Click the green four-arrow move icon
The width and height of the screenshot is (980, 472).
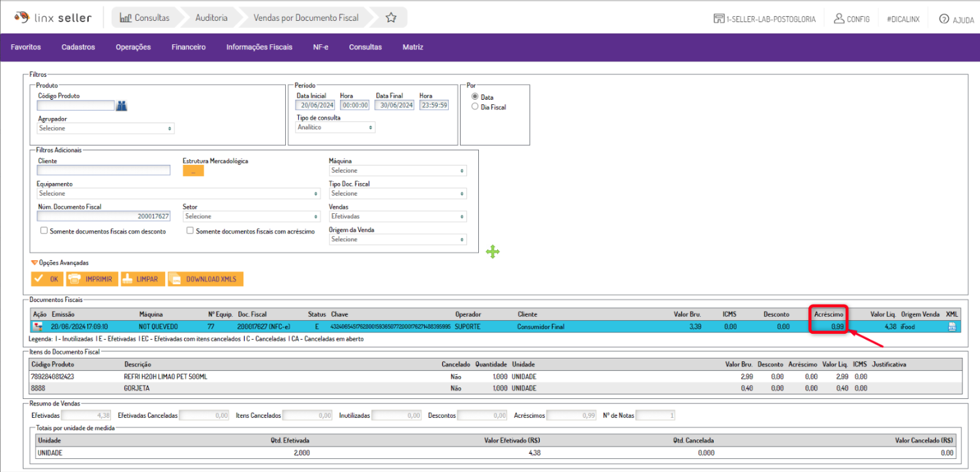pos(493,252)
